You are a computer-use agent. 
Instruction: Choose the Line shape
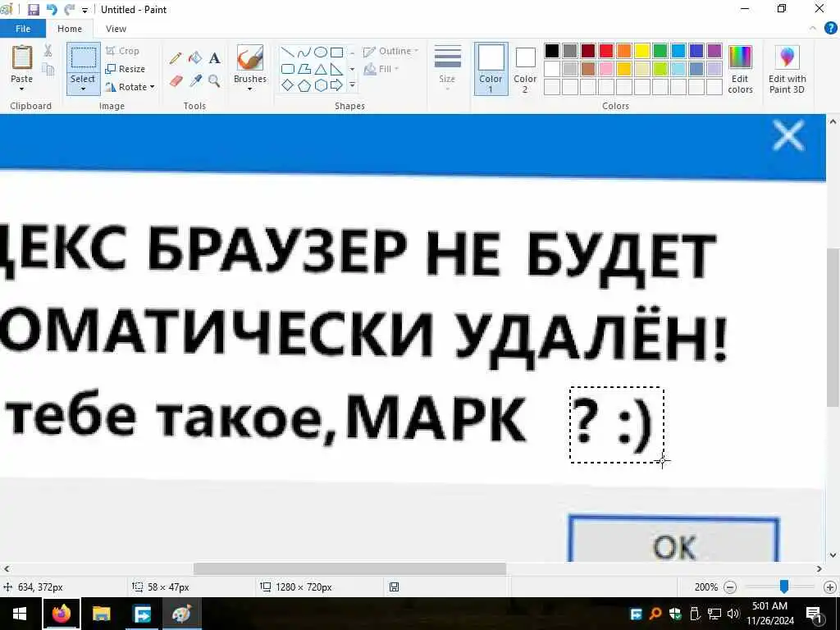pyautogui.click(x=288, y=52)
